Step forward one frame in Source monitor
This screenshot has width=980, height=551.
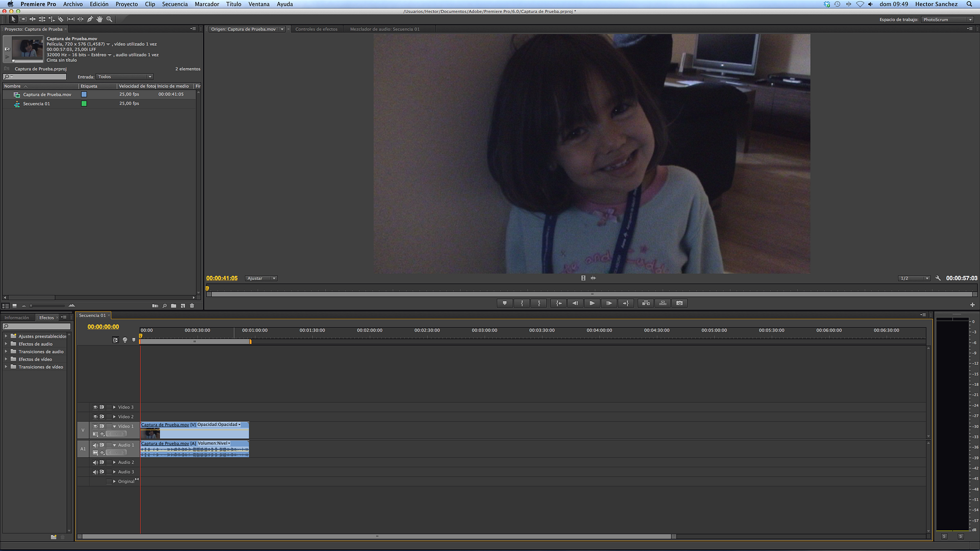tap(609, 303)
